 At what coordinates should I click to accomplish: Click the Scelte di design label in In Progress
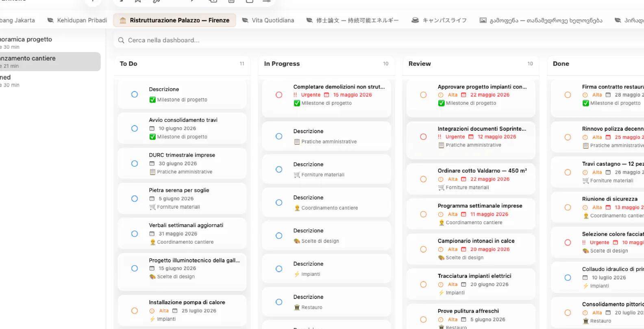[320, 241]
